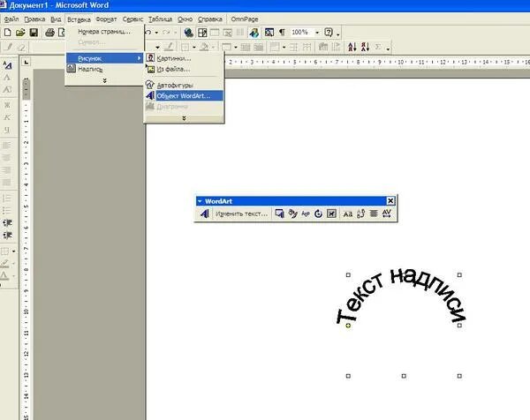This screenshot has width=530, height=420.
Task: Sort ascending with the A-Я icon
Action: click(352, 47)
